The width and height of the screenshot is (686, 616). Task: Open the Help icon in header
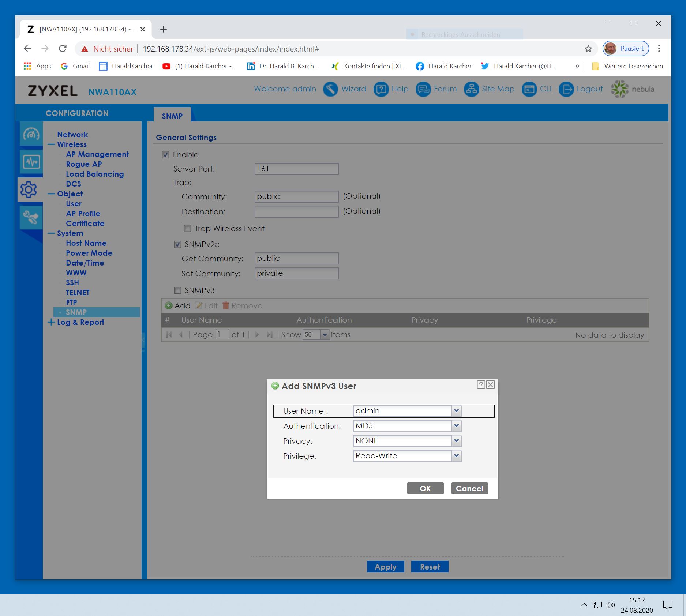(x=381, y=89)
